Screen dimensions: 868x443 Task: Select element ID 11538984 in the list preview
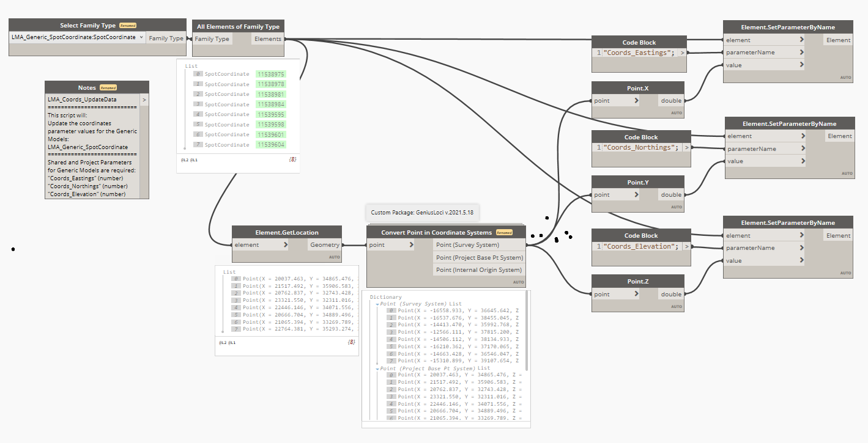point(271,104)
